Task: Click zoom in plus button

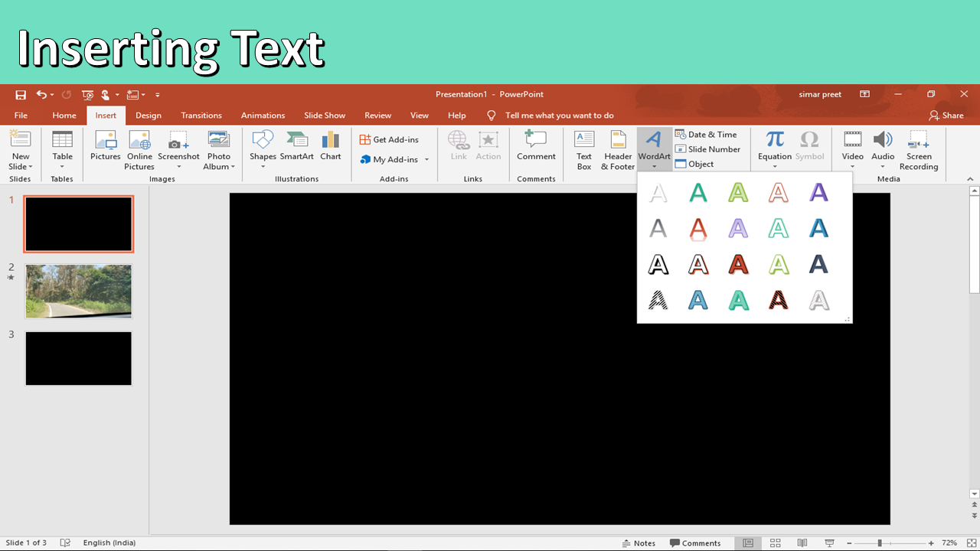Action: [x=931, y=543]
